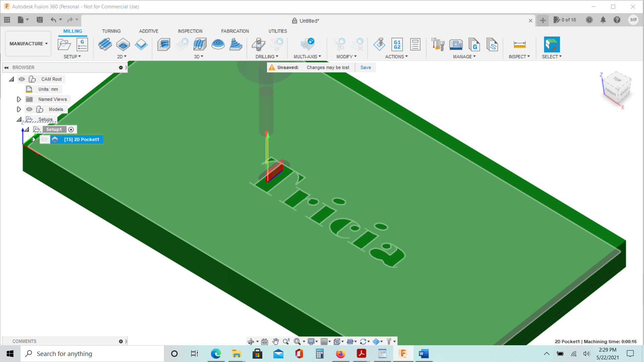Open Firefox from the taskbar
The image size is (644, 362).
pyautogui.click(x=340, y=354)
